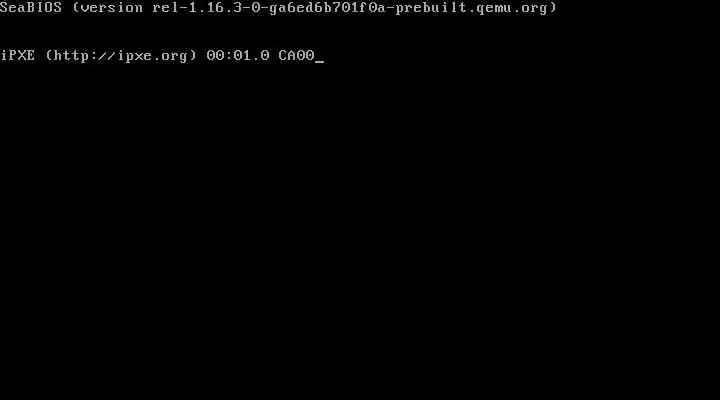The image size is (720, 400).
Task: Click the final 0 digit of 1.16.3-0
Action: (x=256, y=8)
